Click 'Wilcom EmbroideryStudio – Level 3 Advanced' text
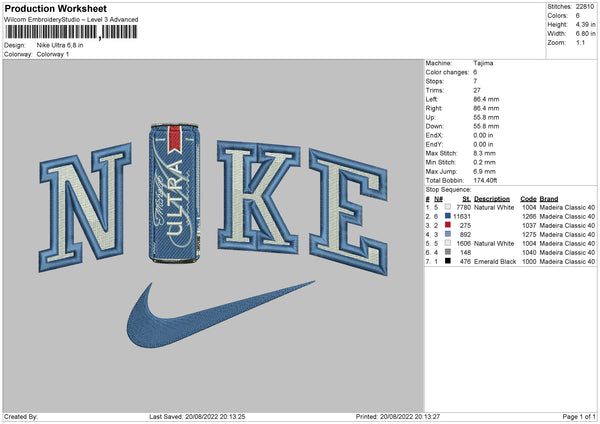600x424 pixels. click(71, 20)
